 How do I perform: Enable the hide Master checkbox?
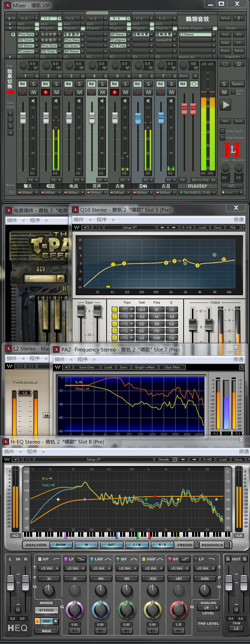coord(222,138)
